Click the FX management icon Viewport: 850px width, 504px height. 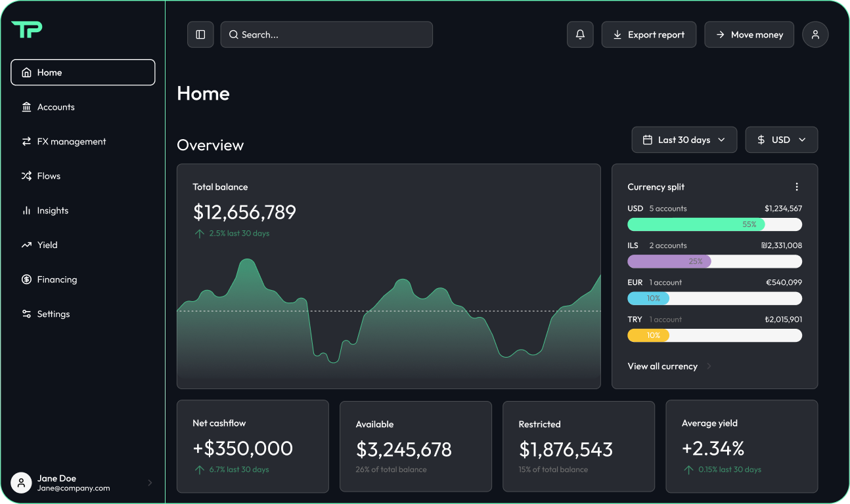26,141
